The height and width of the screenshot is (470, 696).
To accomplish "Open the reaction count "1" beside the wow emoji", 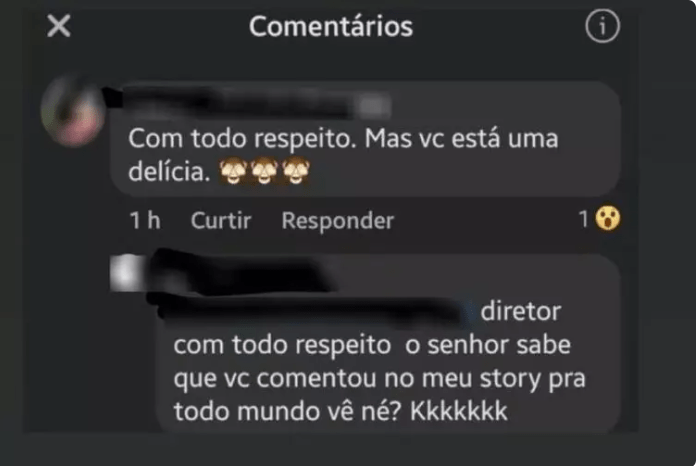I will pyautogui.click(x=584, y=219).
